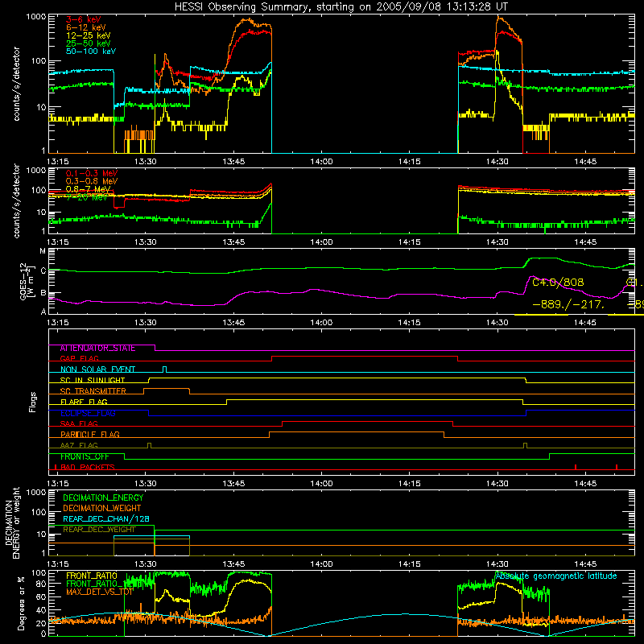The image size is (644, 644).
Task: Click the GAP_FLAG label
Action: [x=79, y=358]
